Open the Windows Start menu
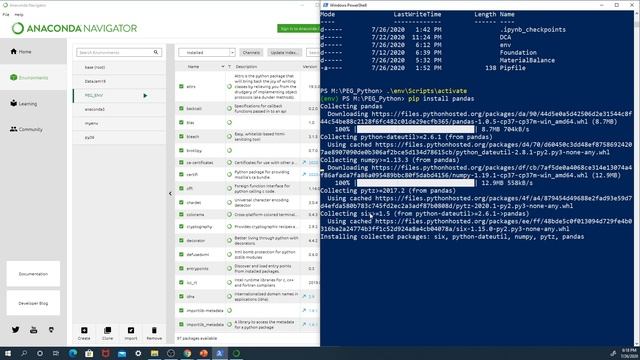Image resolution: width=640 pixels, height=360 pixels. click(x=7, y=353)
